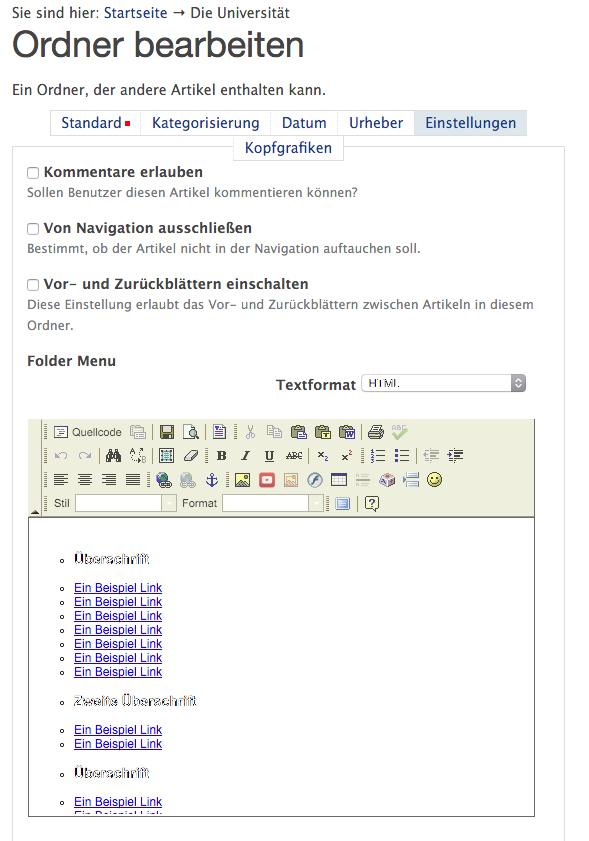
Task: Switch to the Standard tab
Action: (x=95, y=123)
